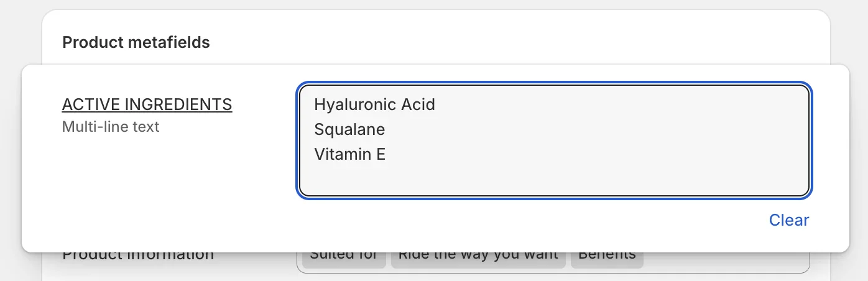The width and height of the screenshot is (868, 281).
Task: Click the Product metafields heading
Action: [136, 42]
